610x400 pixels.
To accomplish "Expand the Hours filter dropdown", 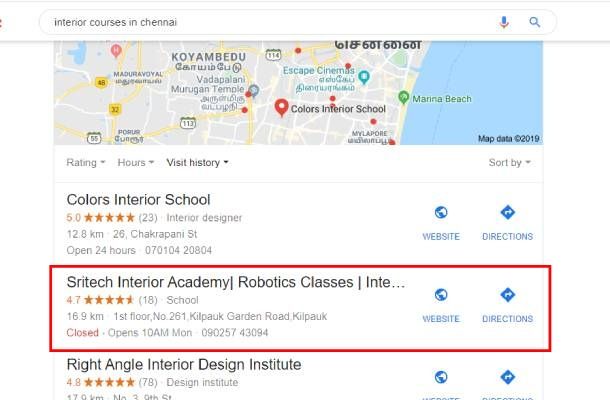I will click(135, 162).
